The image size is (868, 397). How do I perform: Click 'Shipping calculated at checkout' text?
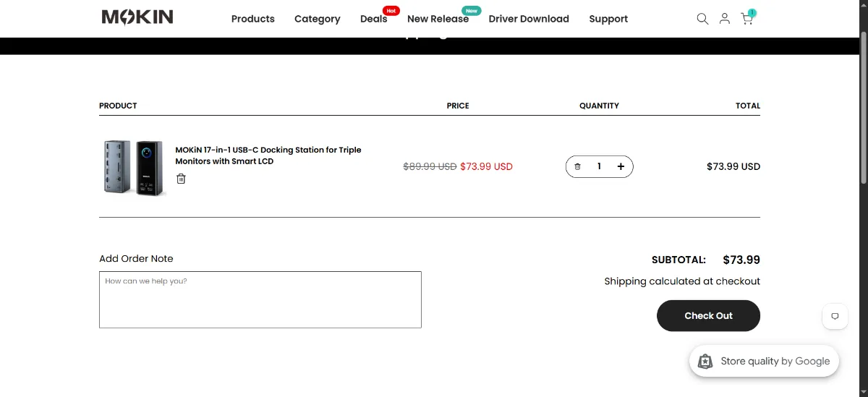[x=682, y=281]
